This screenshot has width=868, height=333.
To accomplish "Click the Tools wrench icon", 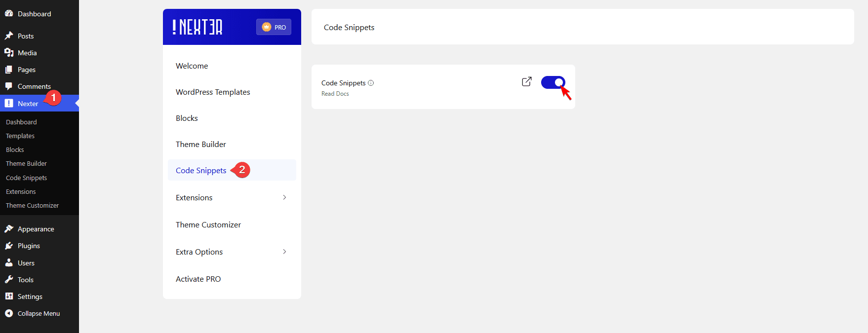I will click(x=9, y=279).
